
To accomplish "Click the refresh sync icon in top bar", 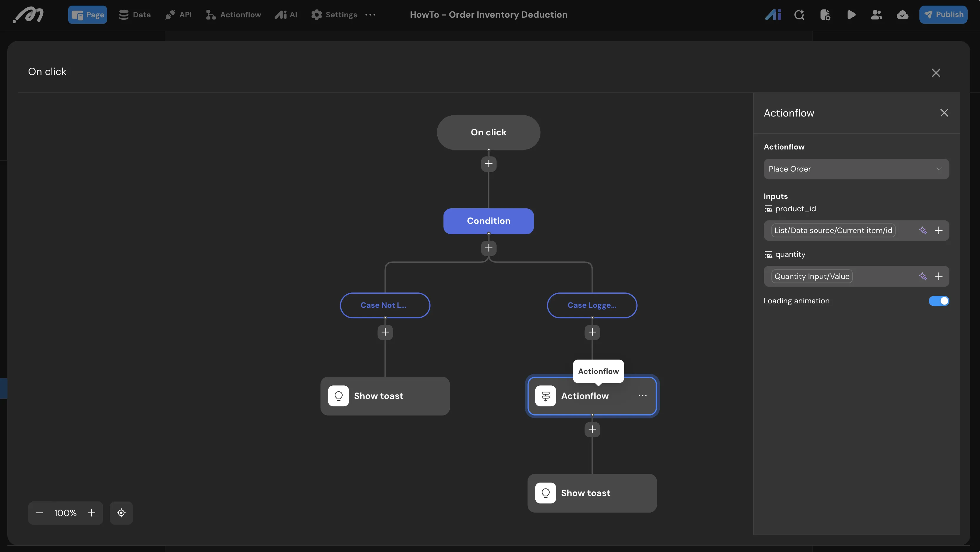I will (799, 15).
